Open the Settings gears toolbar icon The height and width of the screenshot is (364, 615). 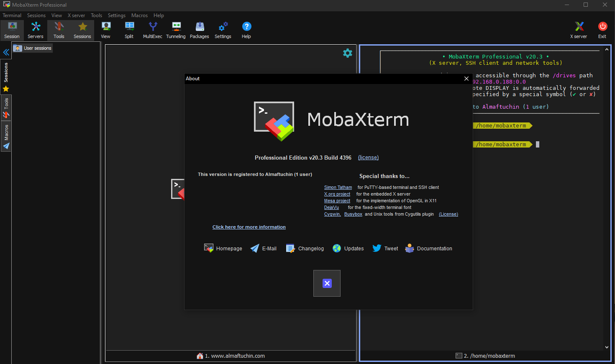point(223,31)
